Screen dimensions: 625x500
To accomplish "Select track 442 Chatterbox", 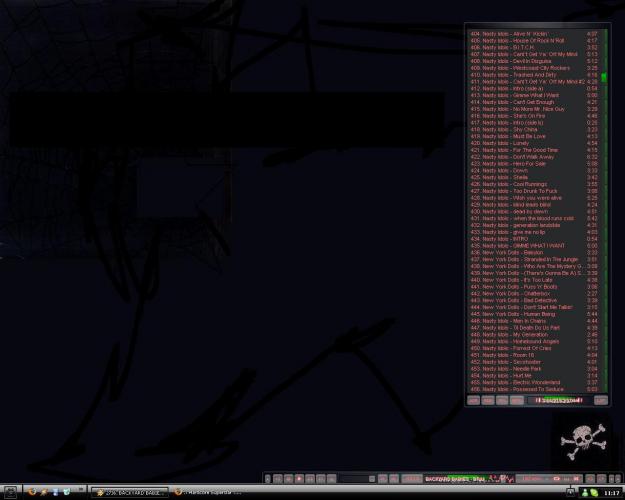I will [533, 293].
